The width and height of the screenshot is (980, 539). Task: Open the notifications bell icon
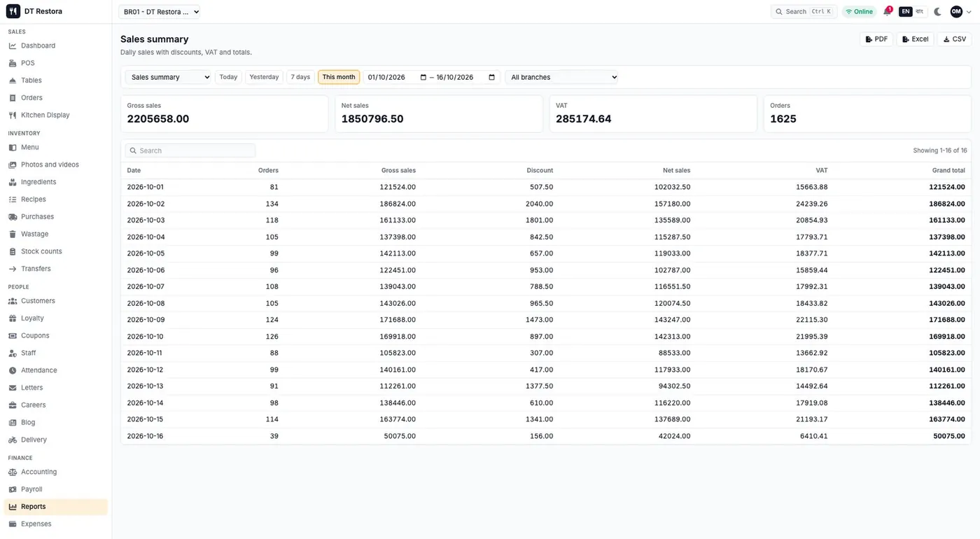[x=887, y=11]
